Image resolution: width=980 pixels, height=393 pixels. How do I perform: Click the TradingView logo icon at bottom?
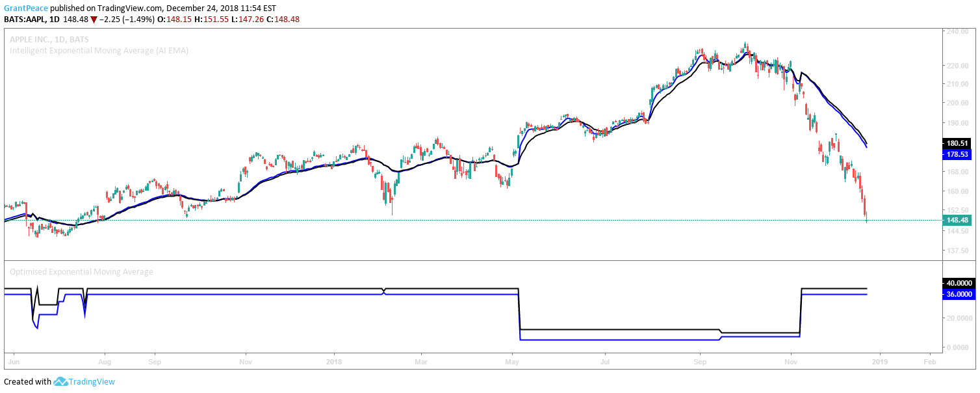61,382
